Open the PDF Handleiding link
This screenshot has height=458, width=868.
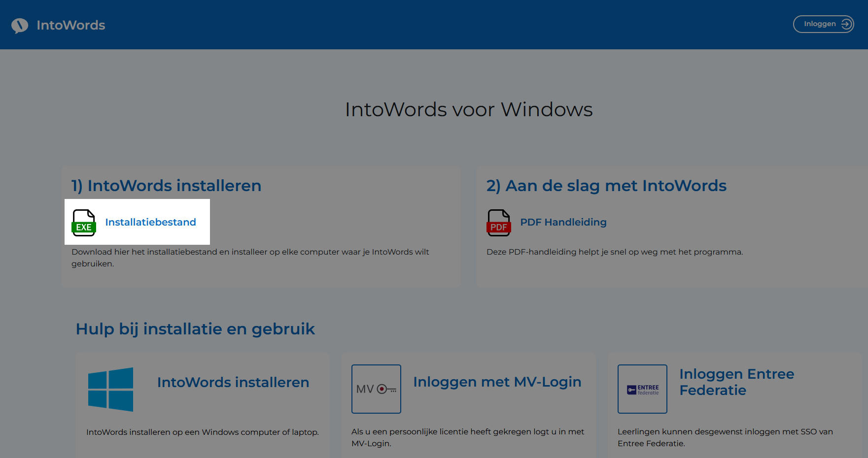563,222
